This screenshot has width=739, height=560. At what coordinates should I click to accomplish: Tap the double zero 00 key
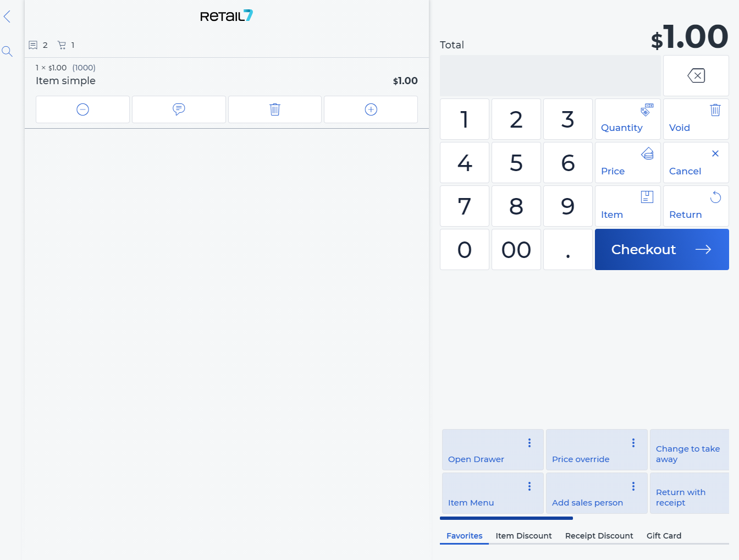pos(516,249)
